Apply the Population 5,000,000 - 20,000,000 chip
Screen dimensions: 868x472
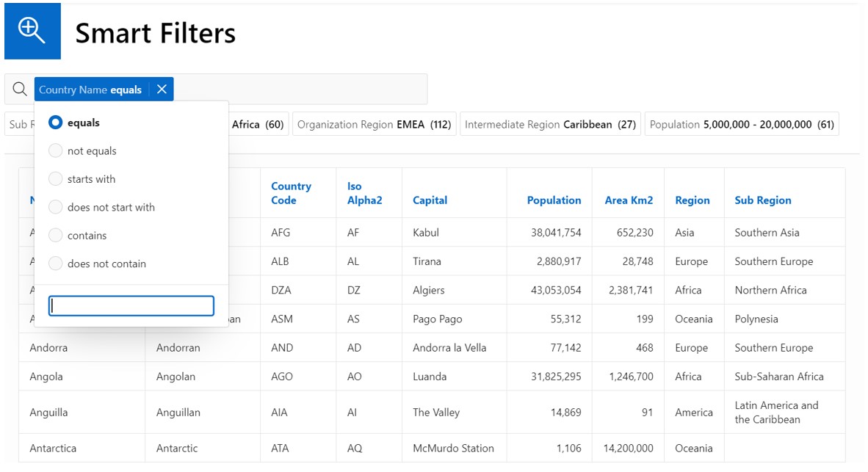click(x=742, y=125)
